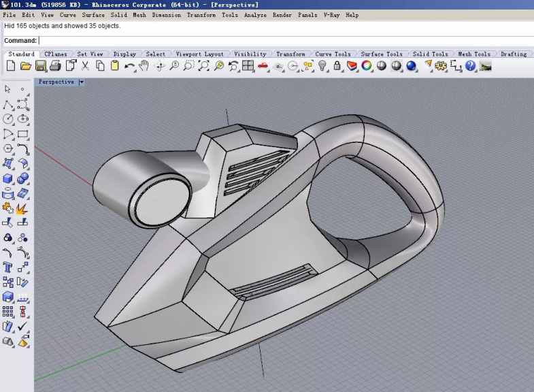Open the Perspective viewport dropdown arrow
The width and height of the screenshot is (534, 392).
tap(81, 82)
